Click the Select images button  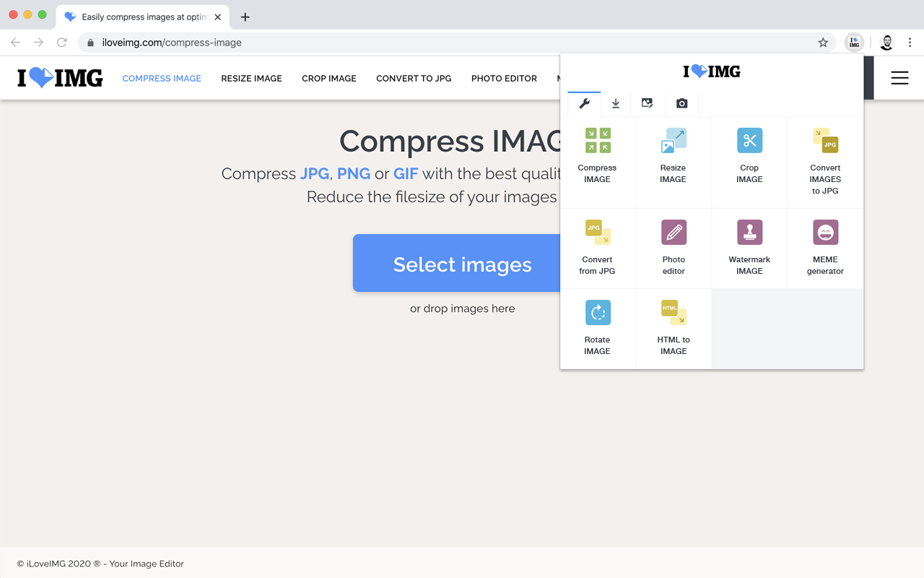pos(463,264)
